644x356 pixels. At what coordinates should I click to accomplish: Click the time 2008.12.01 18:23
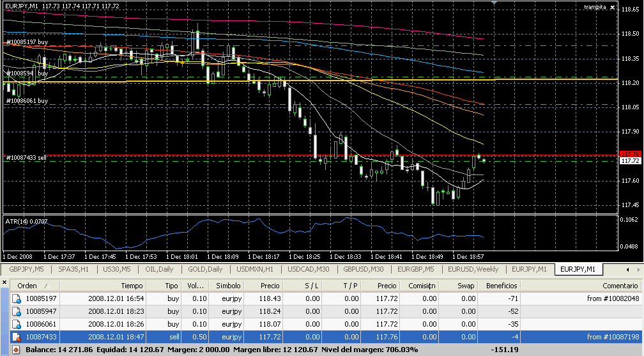coord(116,311)
